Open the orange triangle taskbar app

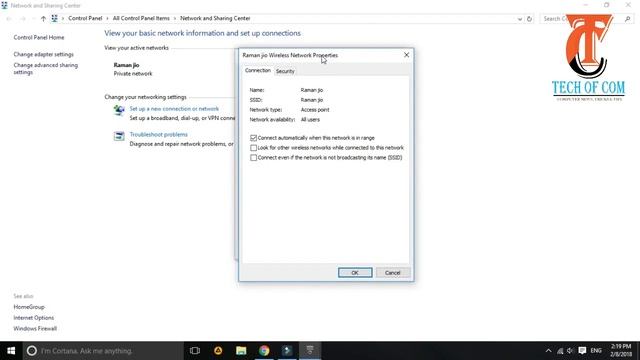218,351
